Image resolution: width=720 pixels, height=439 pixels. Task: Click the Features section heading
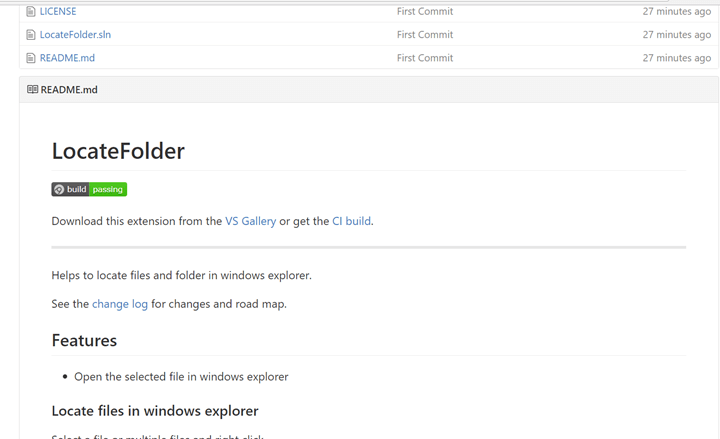84,341
